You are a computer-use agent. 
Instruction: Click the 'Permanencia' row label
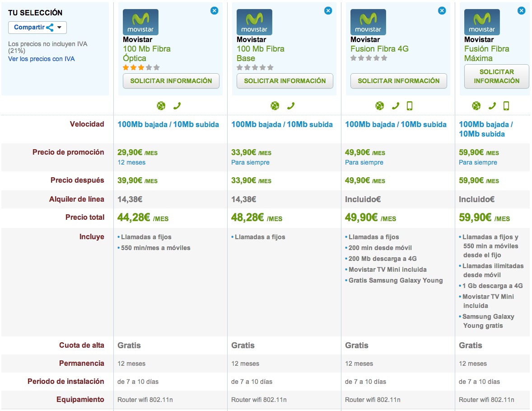pyautogui.click(x=81, y=364)
